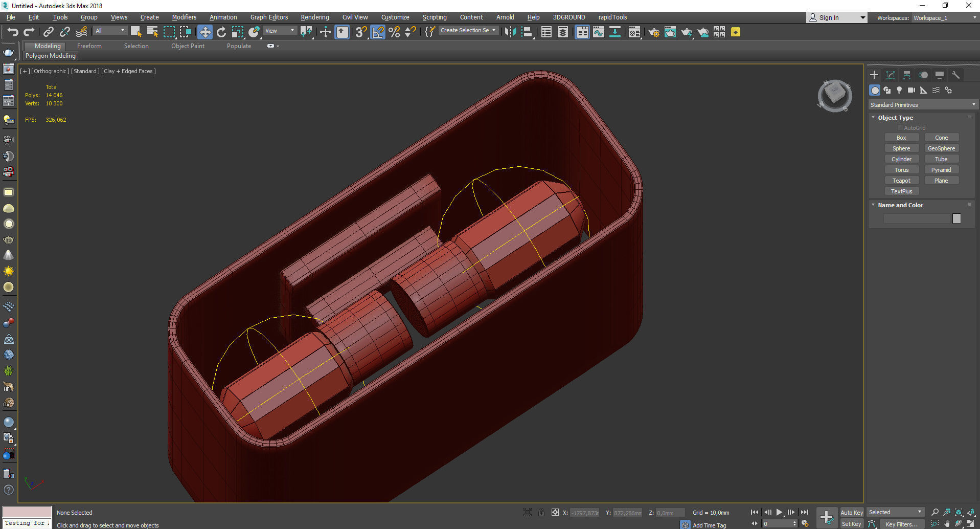Play the animation
980x529 pixels.
coord(779,512)
